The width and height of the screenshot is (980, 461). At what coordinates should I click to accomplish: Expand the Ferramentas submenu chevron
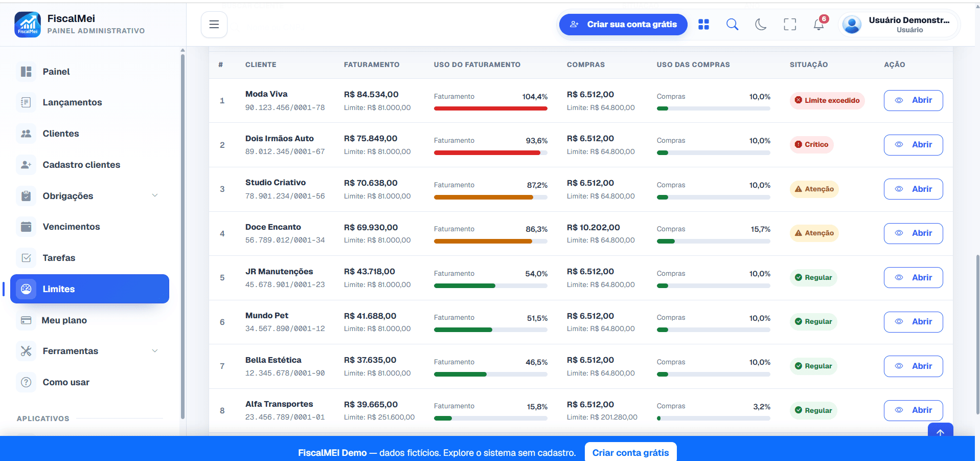(155, 351)
